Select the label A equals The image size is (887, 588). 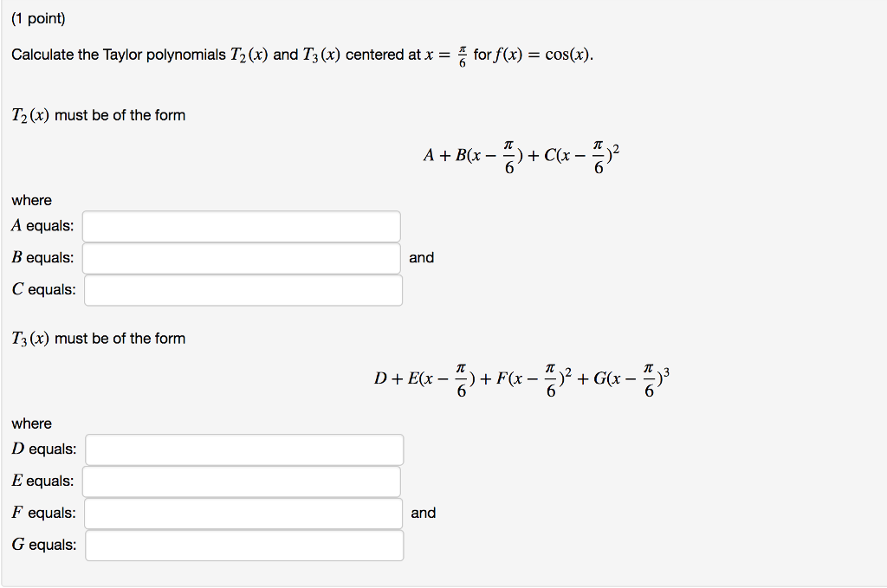click(42, 225)
